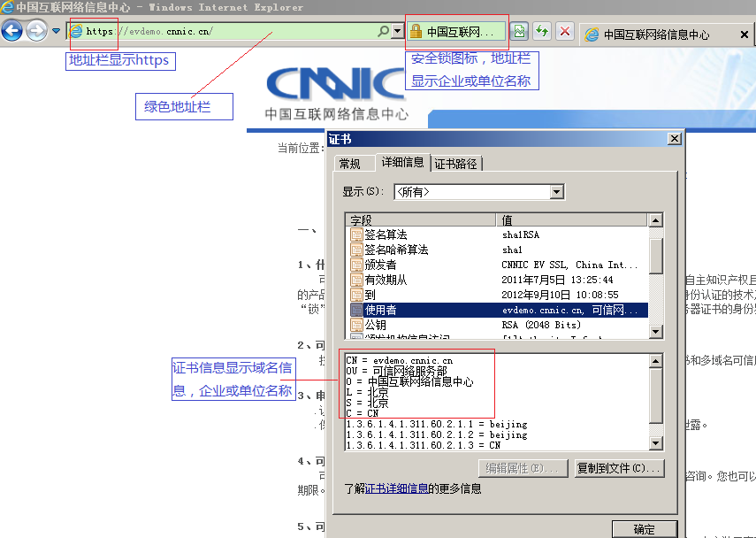Open the 证书详细信息 help link
Image resolution: width=756 pixels, height=538 pixels.
tap(396, 488)
